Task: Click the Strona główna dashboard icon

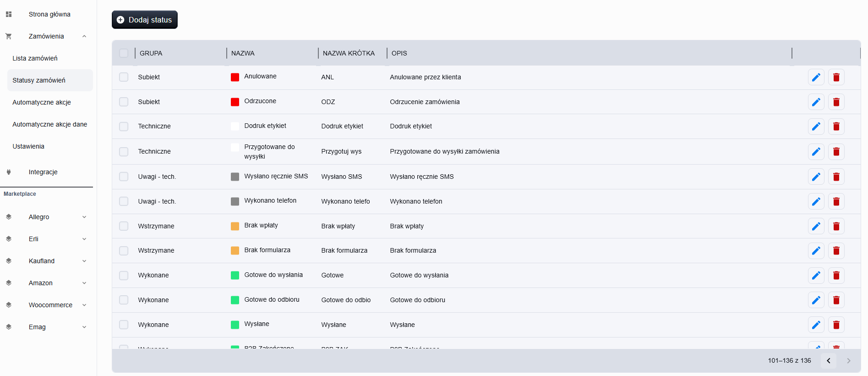Action: coord(8,14)
